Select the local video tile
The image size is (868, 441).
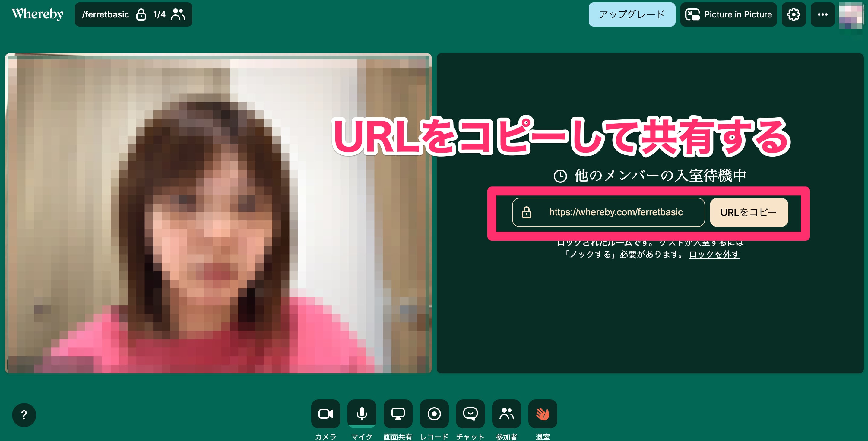(218, 213)
